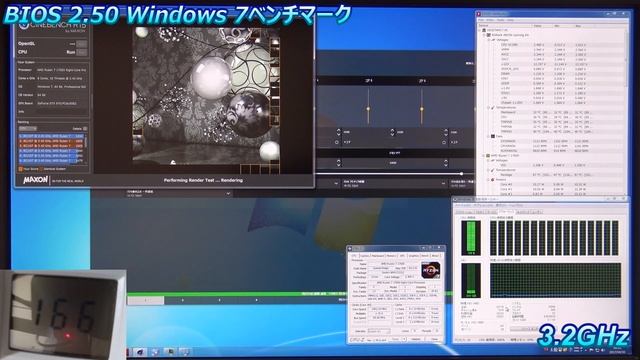Switch to the Caches tab in CPU-Z
640x360 pixels.
pyautogui.click(x=364, y=256)
